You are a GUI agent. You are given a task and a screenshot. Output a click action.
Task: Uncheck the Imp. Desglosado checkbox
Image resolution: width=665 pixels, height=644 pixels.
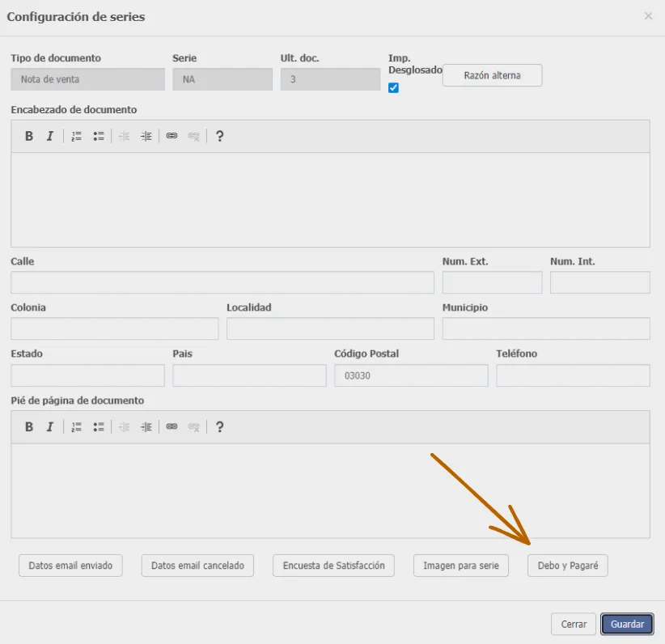click(x=393, y=88)
